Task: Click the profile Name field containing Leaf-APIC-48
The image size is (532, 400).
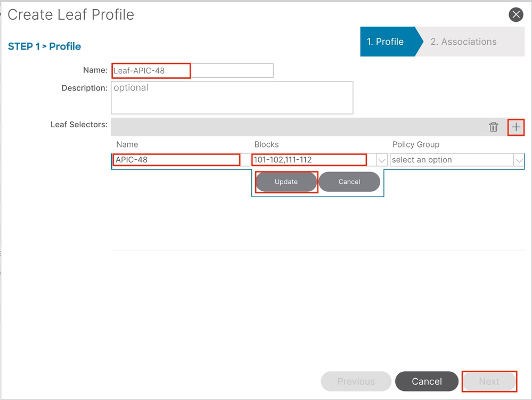Action: click(x=192, y=70)
